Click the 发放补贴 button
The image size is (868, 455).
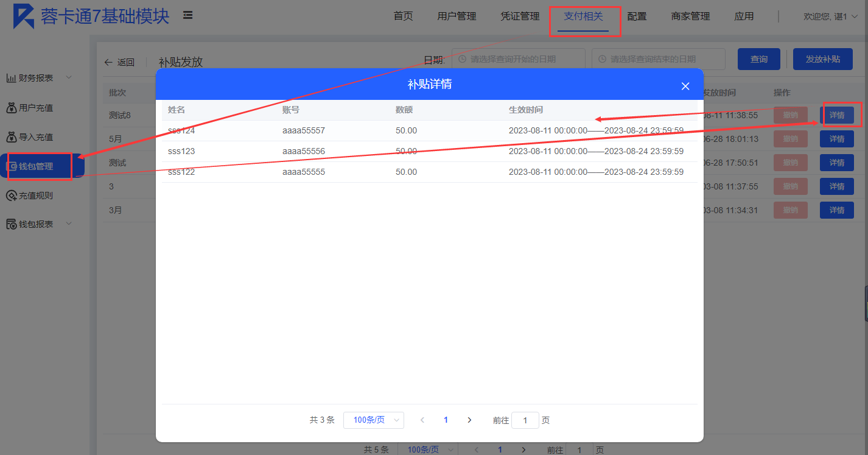822,59
